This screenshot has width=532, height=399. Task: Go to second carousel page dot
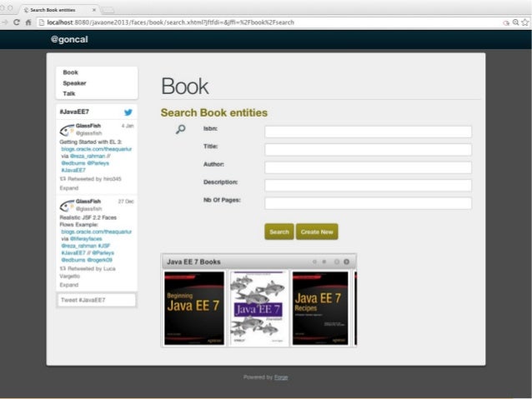[324, 262]
